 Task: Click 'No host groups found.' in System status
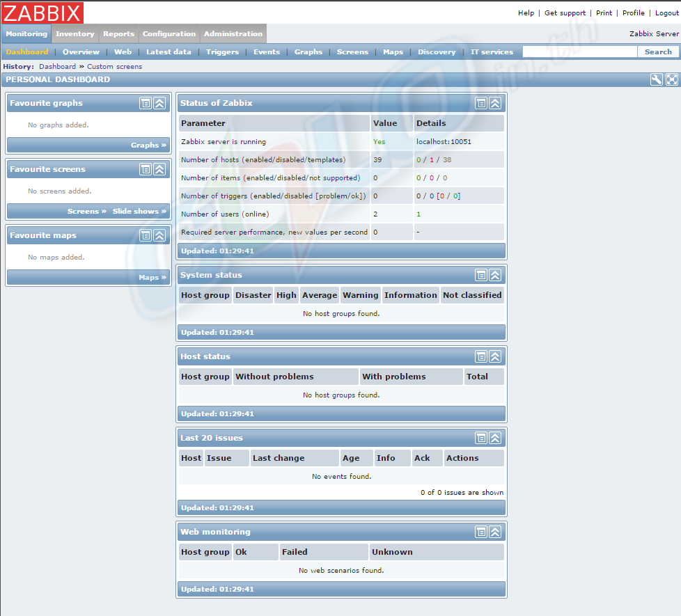click(341, 313)
